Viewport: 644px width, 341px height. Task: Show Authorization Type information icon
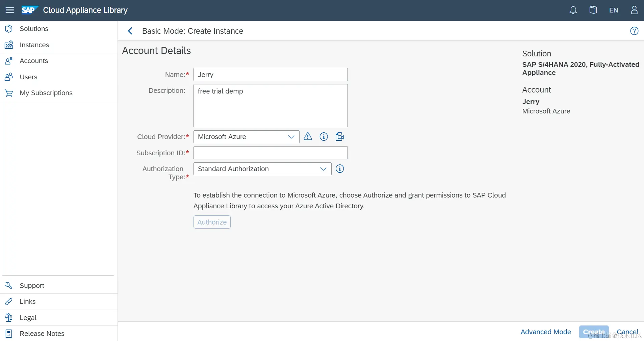click(x=340, y=169)
